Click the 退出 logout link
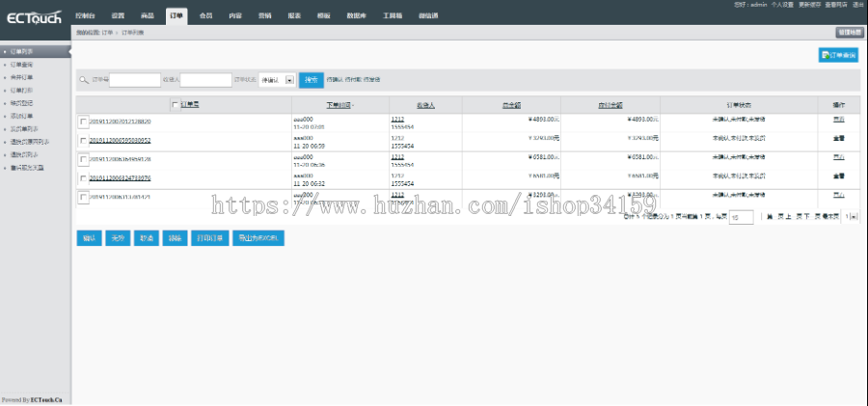The height and width of the screenshot is (406, 868). (x=857, y=5)
